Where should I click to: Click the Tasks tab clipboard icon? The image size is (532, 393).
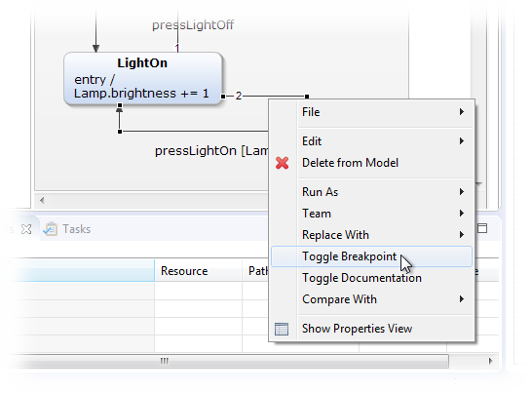tap(51, 229)
